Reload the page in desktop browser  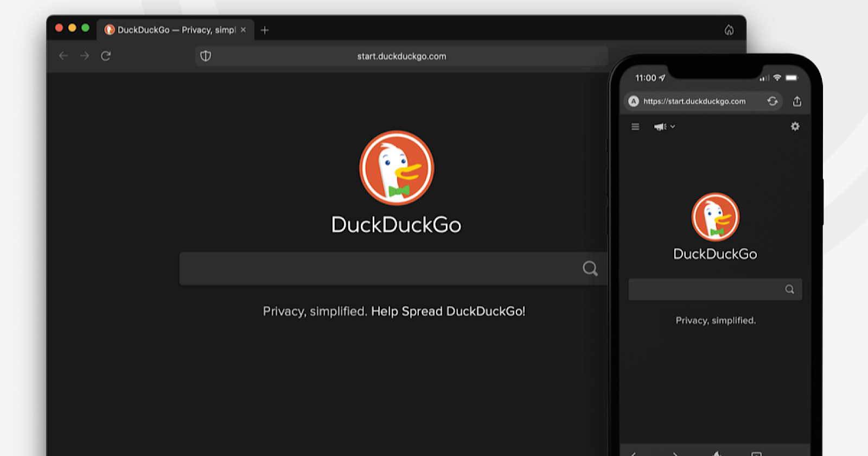click(106, 56)
